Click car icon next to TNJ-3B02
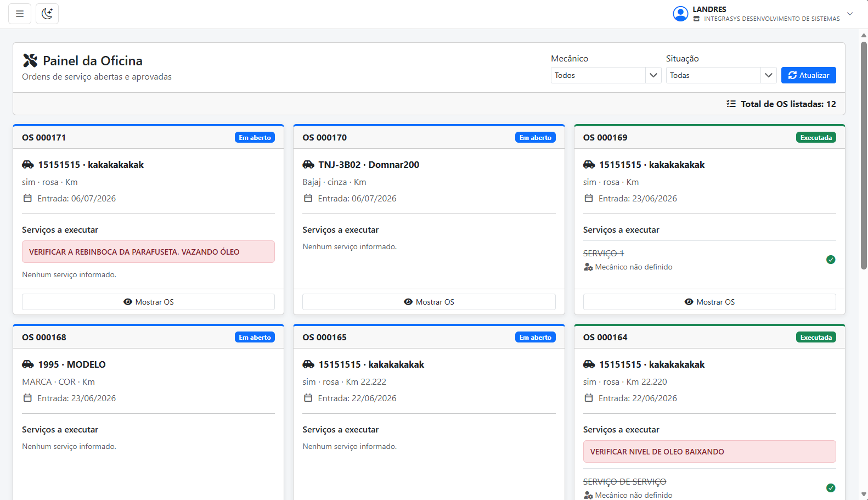The height and width of the screenshot is (500, 868). tap(308, 165)
